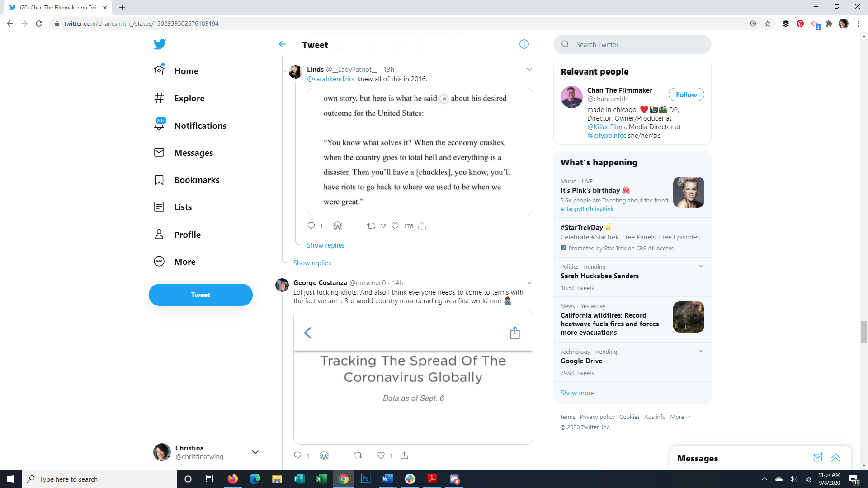
Task: Click the Twitter bird logo
Action: (160, 44)
